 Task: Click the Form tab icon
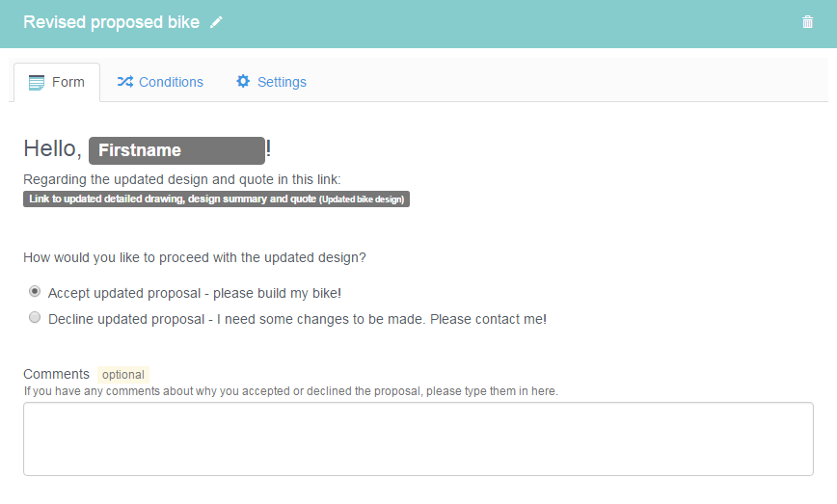37,83
